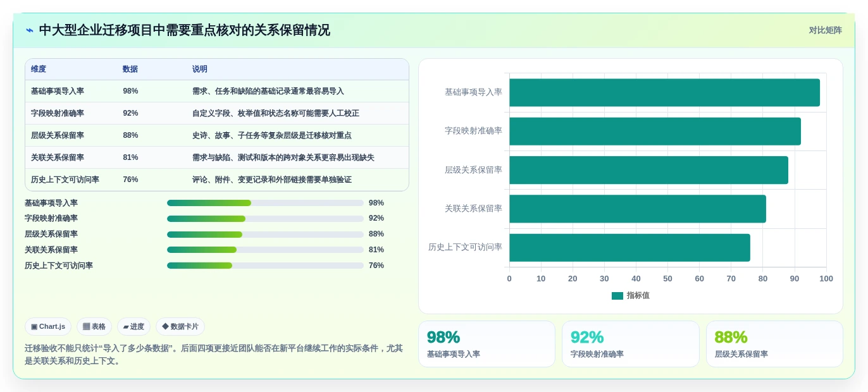This screenshot has height=392, width=868.
Task: Click the 字段映射准确率 progress bar
Action: [265, 219]
